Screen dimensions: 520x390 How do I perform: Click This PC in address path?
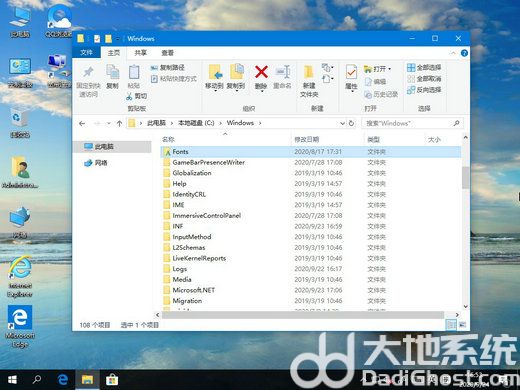[x=156, y=123]
